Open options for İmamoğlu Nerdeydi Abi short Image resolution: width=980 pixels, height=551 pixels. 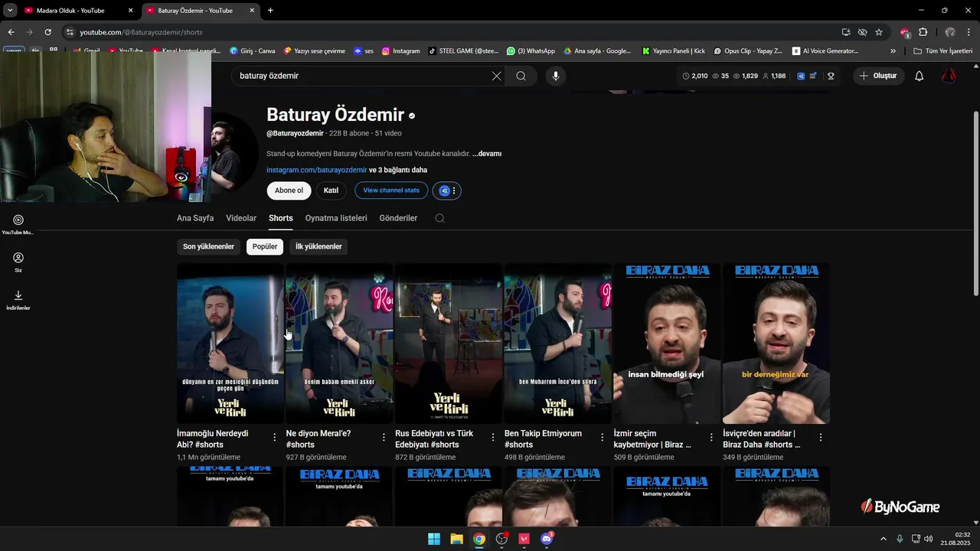(275, 438)
